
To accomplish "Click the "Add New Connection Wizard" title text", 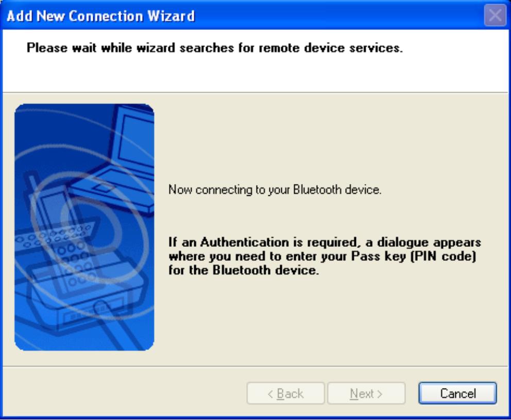I will pyautogui.click(x=101, y=16).
